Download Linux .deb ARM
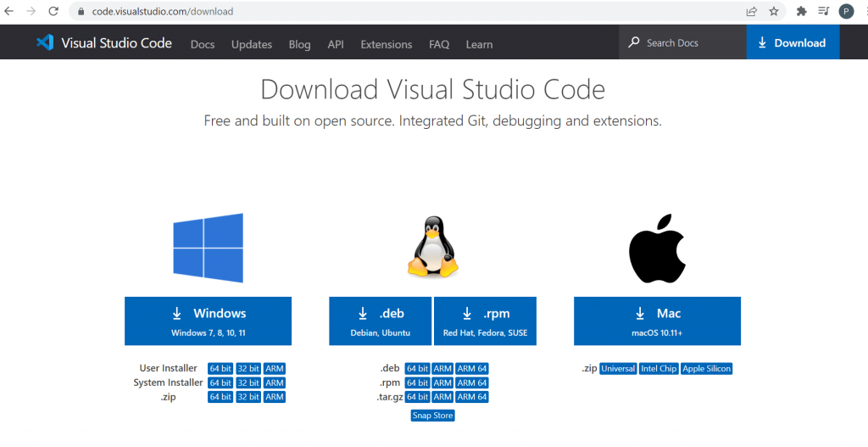 point(442,368)
